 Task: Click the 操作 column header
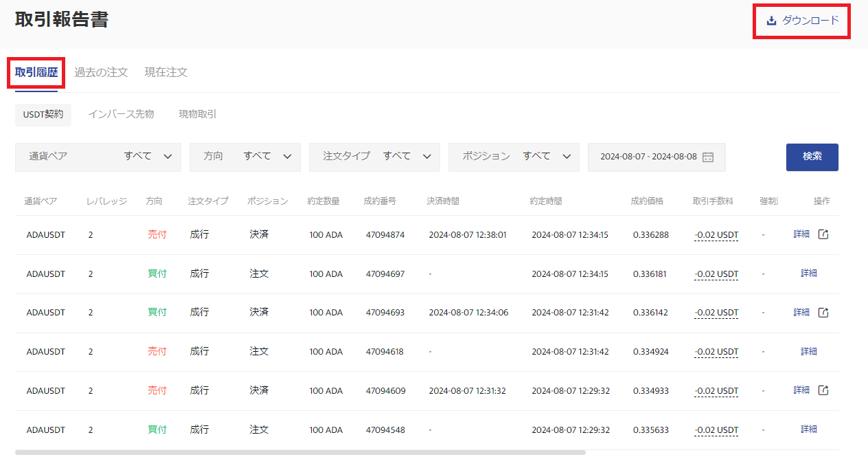(x=822, y=201)
